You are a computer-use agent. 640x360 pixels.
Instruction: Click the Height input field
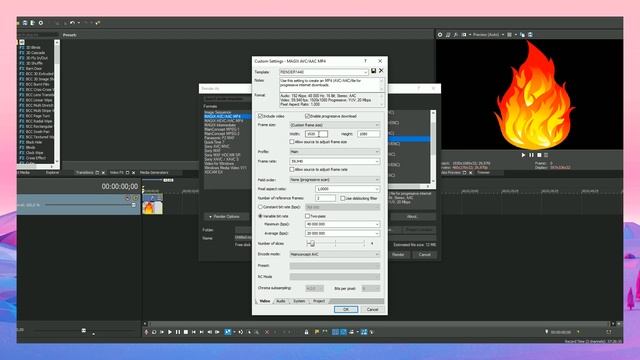click(369, 134)
